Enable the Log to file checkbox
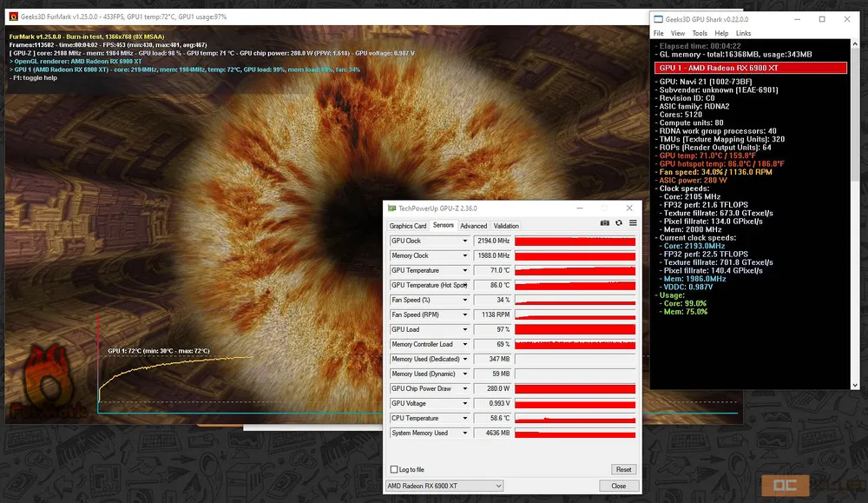The width and height of the screenshot is (868, 503). click(x=395, y=469)
